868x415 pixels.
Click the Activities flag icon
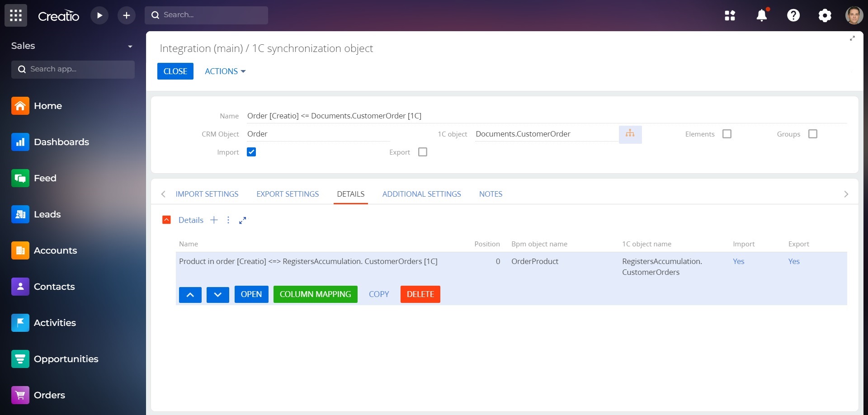pos(20,323)
